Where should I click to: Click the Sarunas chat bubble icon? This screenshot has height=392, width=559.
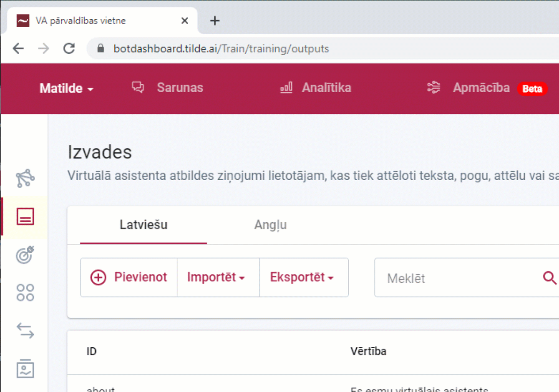(138, 87)
